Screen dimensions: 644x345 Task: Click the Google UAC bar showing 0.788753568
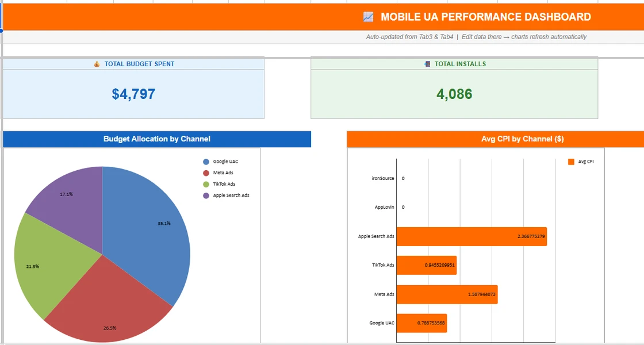[421, 323]
